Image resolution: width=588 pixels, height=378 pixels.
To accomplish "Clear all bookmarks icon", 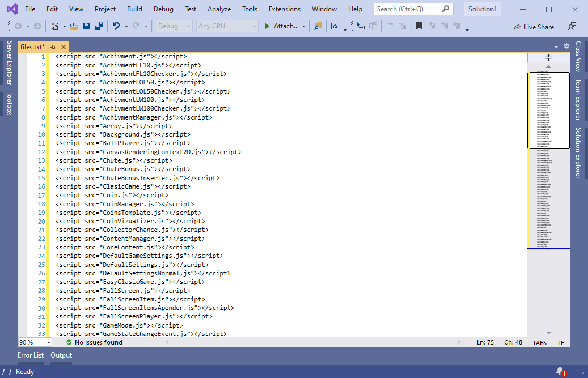I will coord(457,26).
